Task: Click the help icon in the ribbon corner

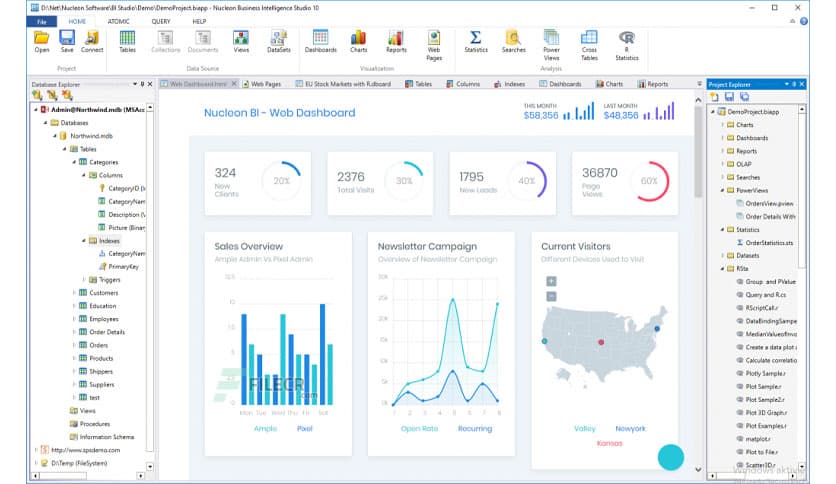Action: pos(803,21)
